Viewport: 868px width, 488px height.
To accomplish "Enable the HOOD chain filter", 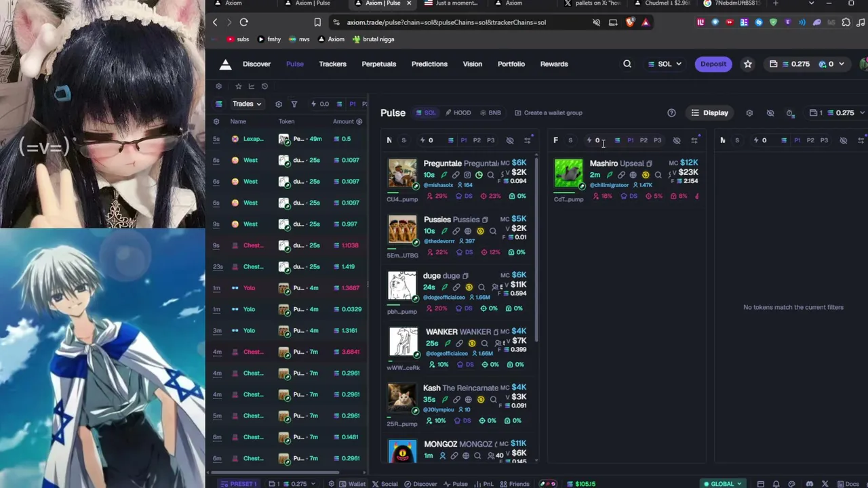I will (458, 113).
